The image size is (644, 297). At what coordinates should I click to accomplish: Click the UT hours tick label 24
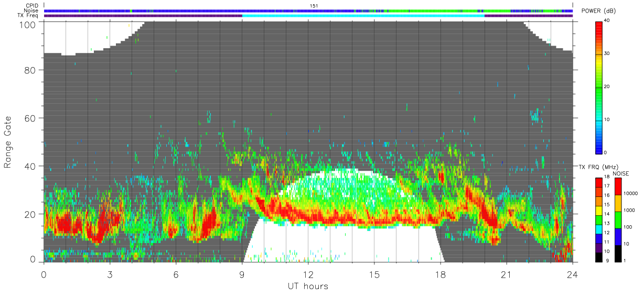[572, 274]
